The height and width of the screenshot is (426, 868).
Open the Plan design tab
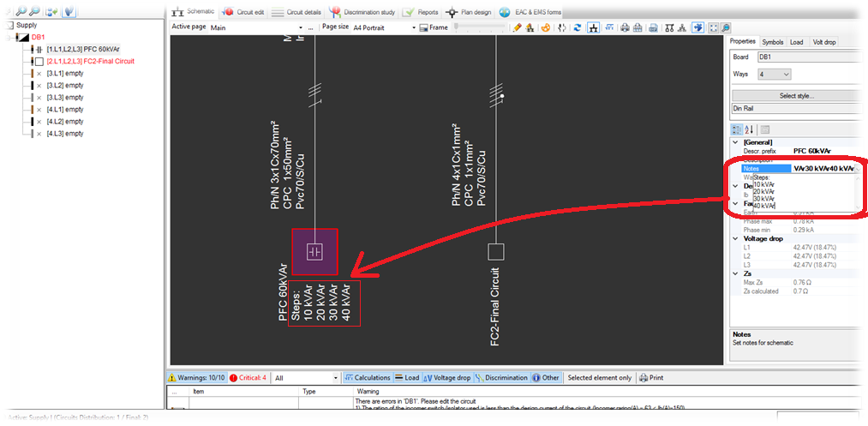pyautogui.click(x=469, y=12)
